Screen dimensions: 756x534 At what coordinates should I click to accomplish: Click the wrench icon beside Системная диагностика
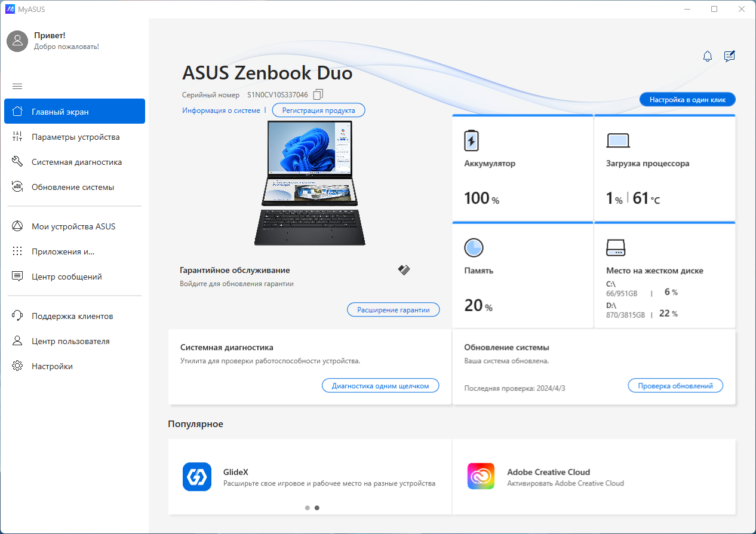coord(18,162)
